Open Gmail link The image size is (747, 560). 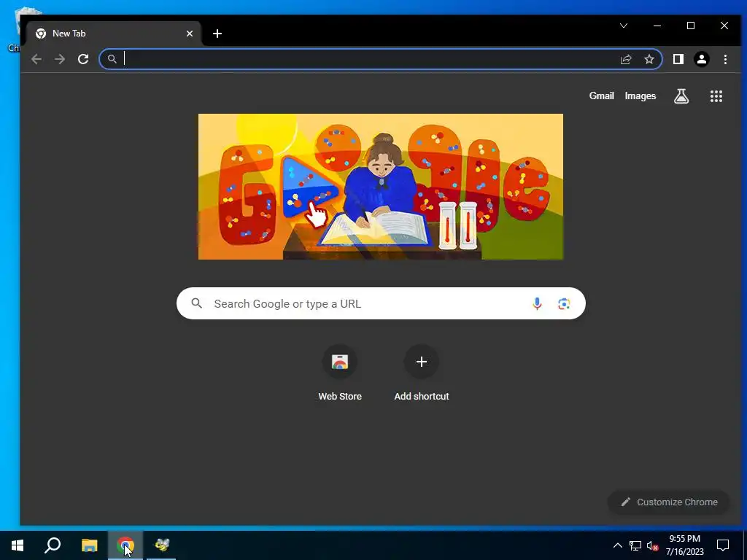[x=601, y=96]
